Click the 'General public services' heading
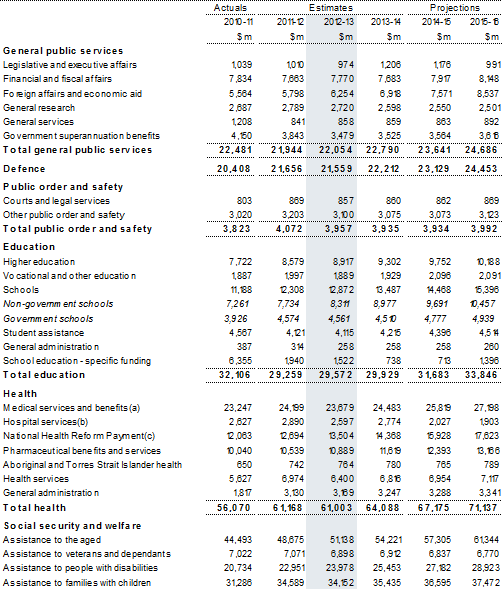504x589 pixels. pos(63,51)
